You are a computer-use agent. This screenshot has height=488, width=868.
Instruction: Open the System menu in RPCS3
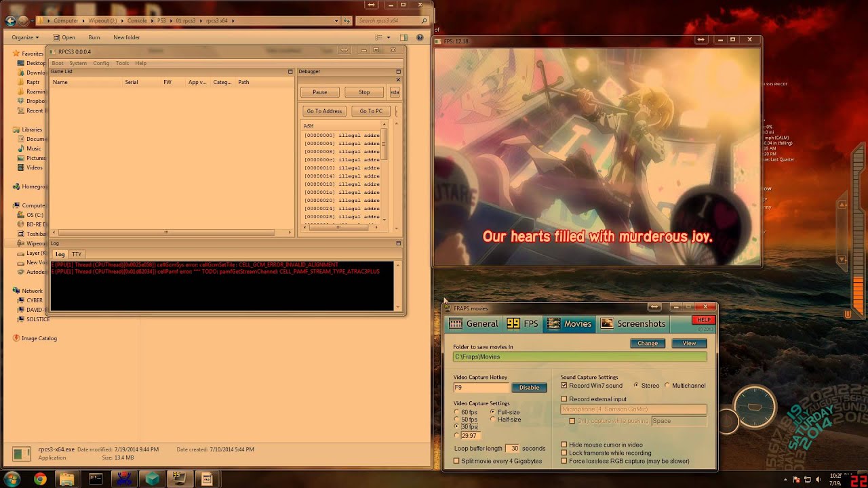click(x=77, y=63)
